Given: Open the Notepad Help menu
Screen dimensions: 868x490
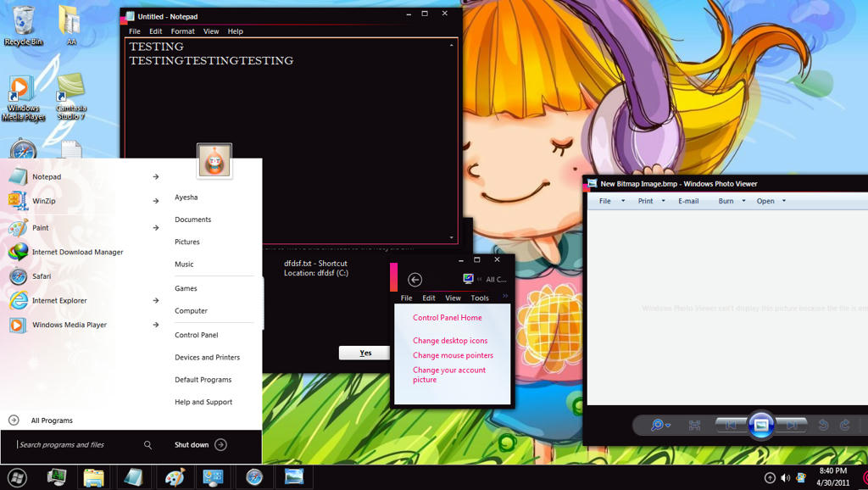Looking at the screenshot, I should click(236, 31).
